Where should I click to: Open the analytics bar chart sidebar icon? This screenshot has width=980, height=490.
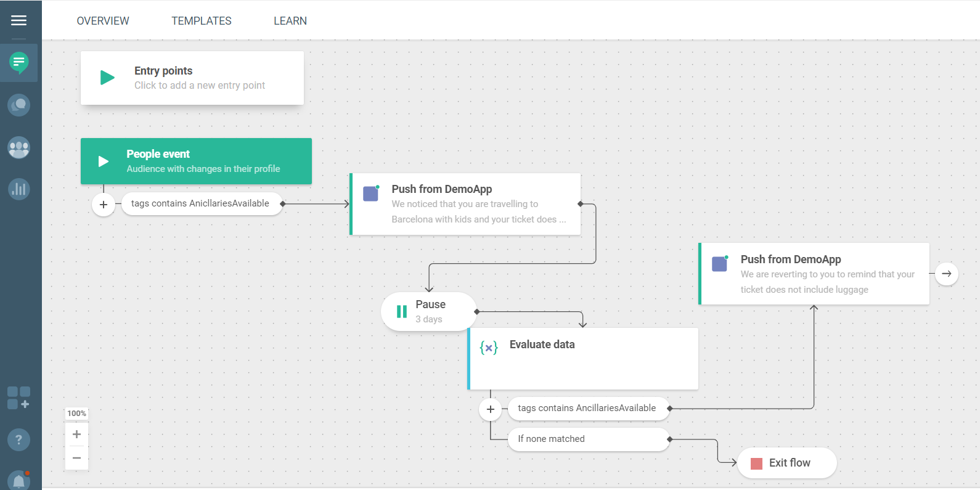19,189
